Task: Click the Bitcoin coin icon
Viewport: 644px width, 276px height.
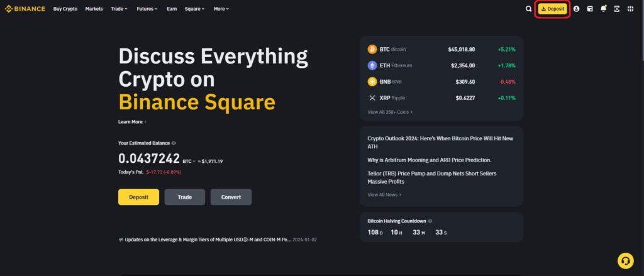Action: [372, 49]
